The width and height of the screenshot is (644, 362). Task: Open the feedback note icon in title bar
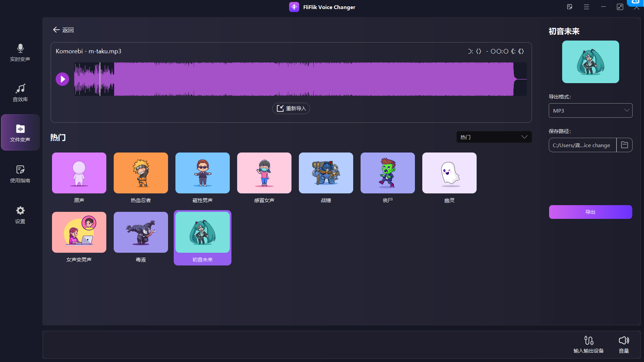coord(570,7)
